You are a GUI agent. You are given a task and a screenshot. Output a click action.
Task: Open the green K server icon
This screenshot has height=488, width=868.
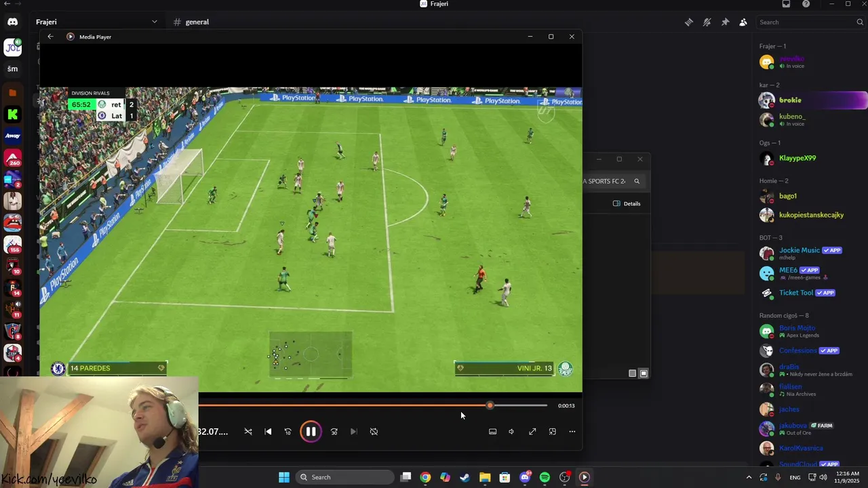12,115
